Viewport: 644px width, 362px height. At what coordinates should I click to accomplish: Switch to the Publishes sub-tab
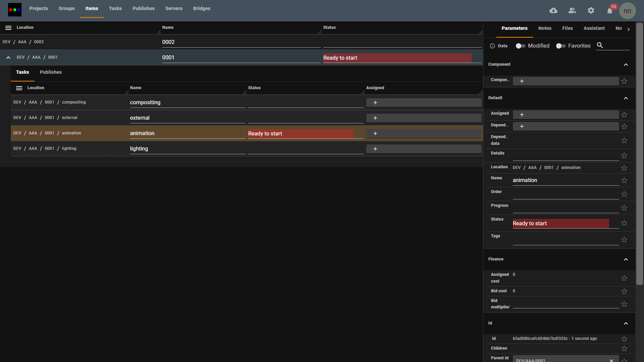pyautogui.click(x=51, y=72)
